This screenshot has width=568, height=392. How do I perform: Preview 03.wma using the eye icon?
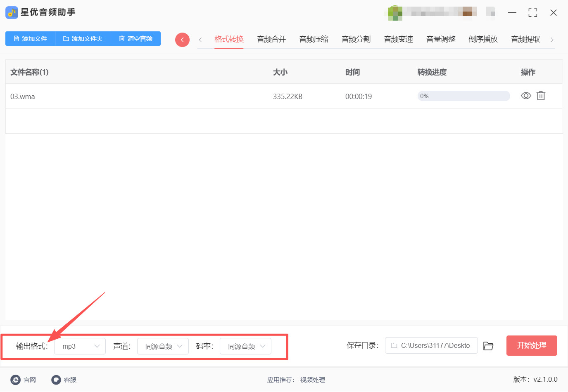525,95
